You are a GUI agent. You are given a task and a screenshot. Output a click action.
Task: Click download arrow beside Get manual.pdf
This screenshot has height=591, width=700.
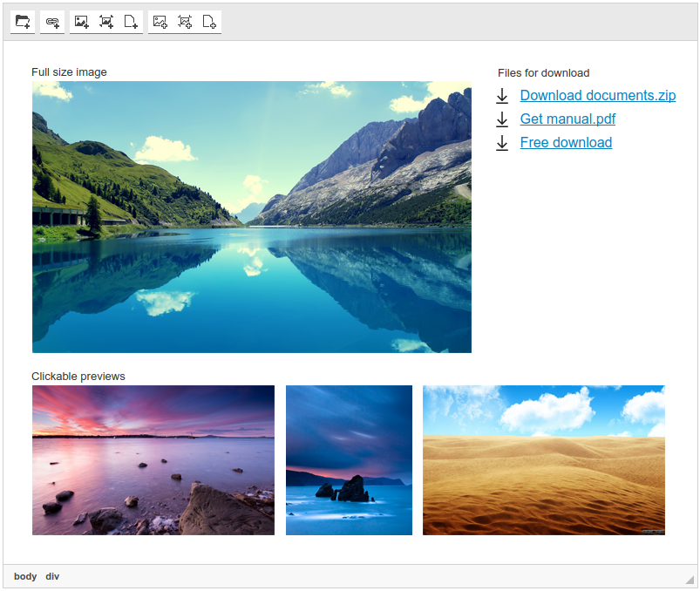502,119
